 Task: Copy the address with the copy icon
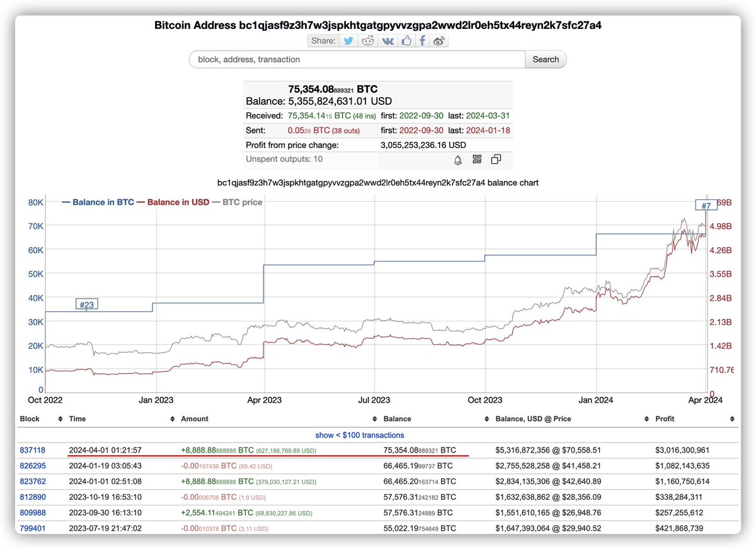(496, 159)
